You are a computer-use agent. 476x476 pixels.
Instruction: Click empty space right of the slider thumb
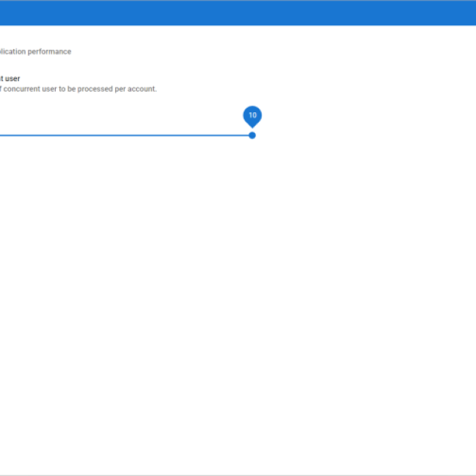pyautogui.click(x=357, y=135)
